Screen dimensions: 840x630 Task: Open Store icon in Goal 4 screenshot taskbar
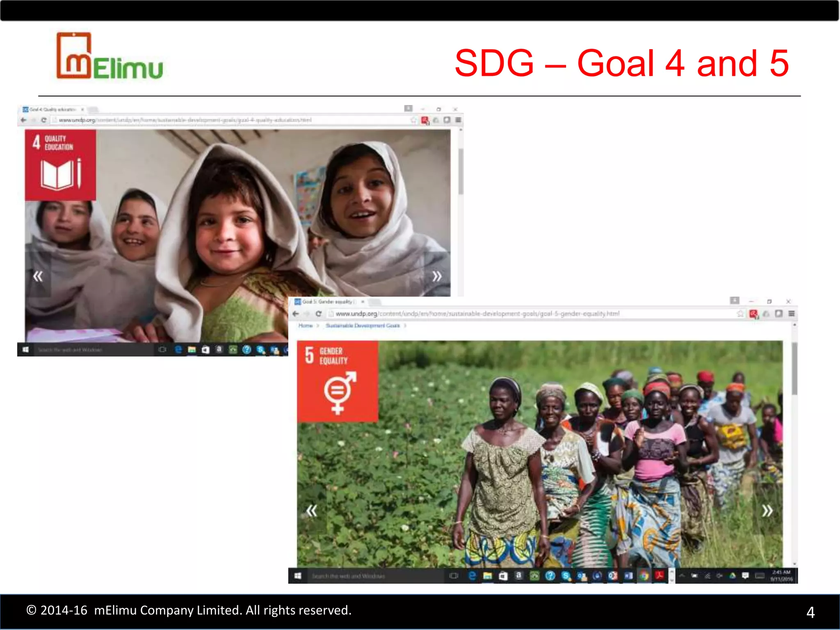coord(205,349)
